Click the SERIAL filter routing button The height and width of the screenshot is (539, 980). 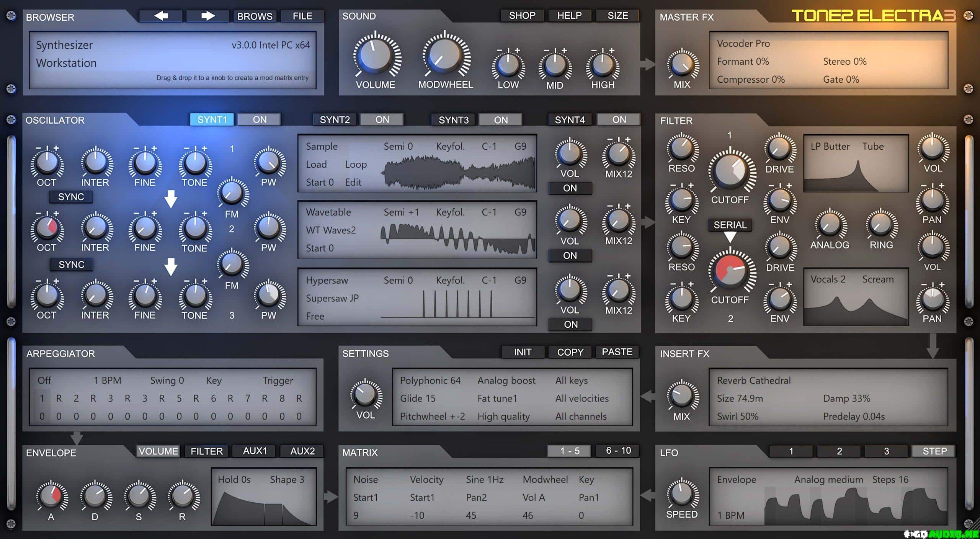click(730, 225)
